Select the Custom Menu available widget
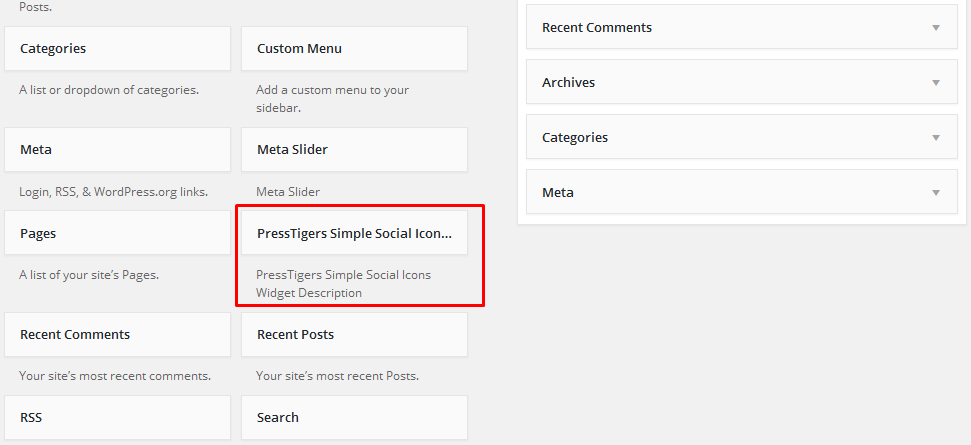The image size is (971, 445). pos(354,49)
